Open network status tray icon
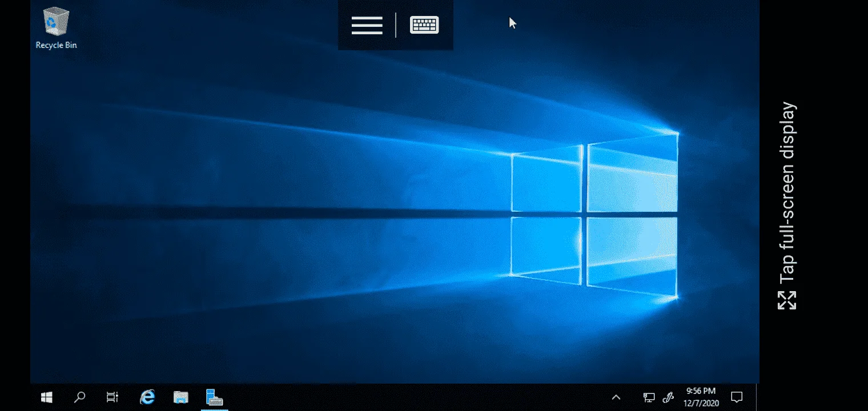This screenshot has height=411, width=868. pos(649,397)
